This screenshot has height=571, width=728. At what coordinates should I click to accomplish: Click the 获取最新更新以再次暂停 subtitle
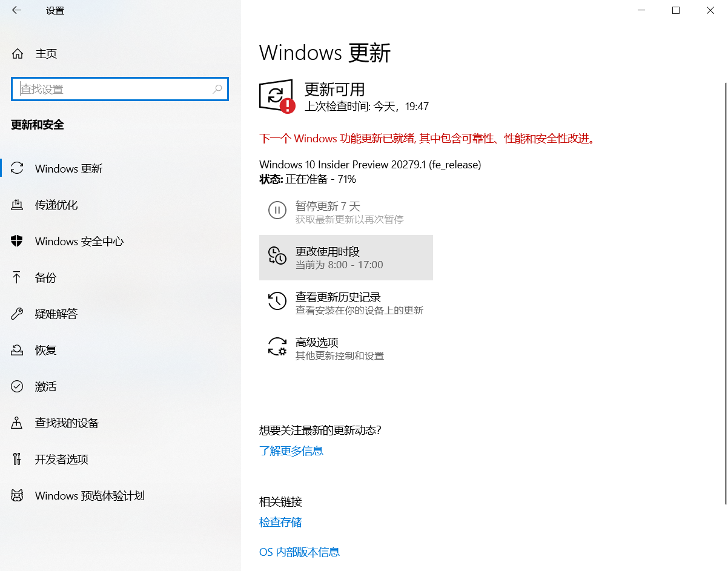pos(349,219)
